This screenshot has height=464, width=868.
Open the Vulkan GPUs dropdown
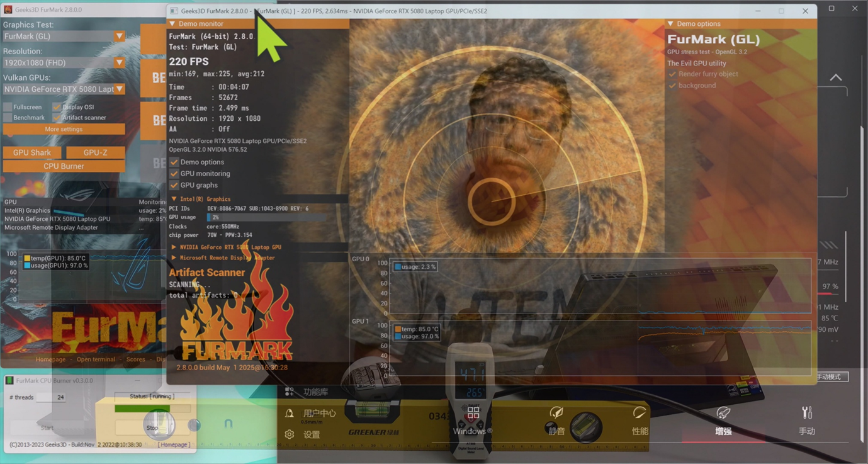64,89
